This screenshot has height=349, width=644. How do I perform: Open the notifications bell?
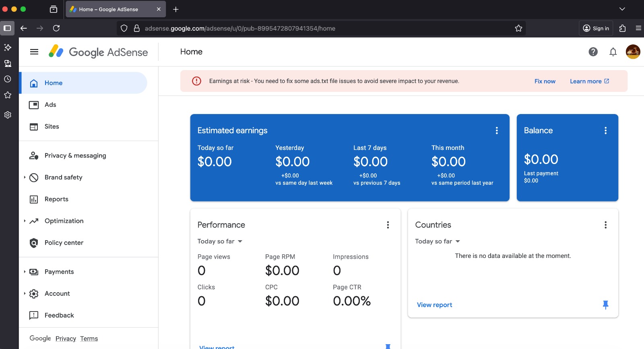click(613, 52)
